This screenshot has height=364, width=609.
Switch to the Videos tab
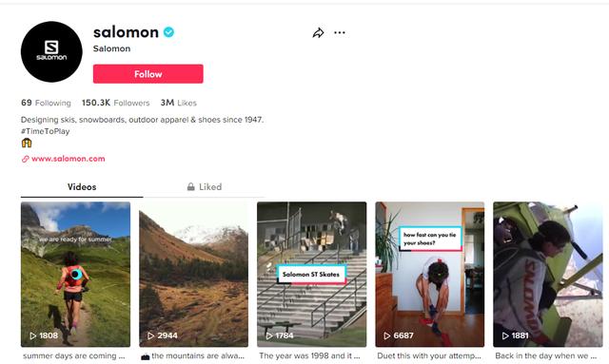pyautogui.click(x=82, y=187)
